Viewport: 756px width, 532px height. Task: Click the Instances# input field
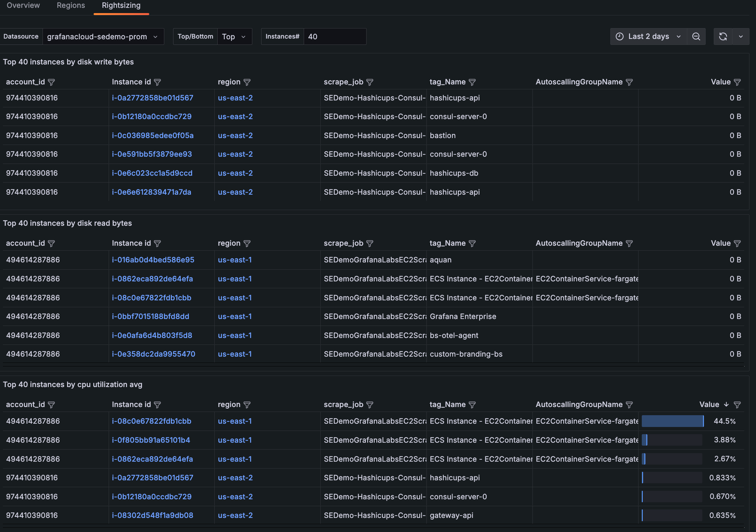click(334, 37)
